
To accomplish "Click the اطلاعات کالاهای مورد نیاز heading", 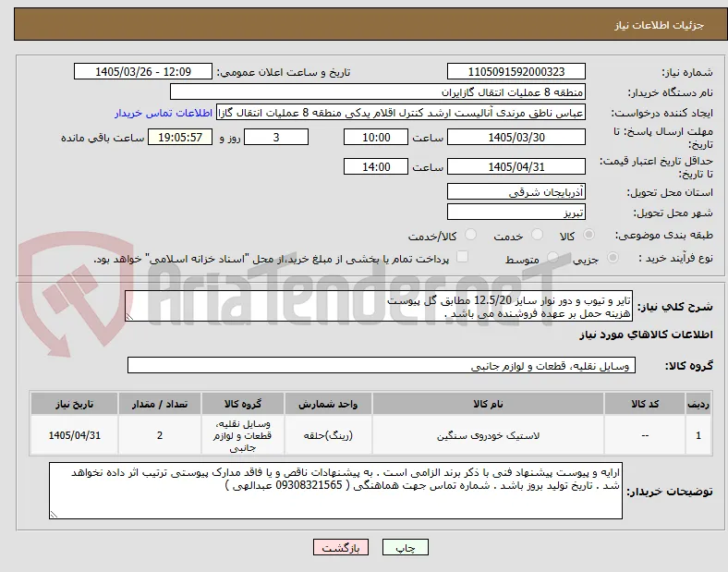I will pyautogui.click(x=646, y=335).
